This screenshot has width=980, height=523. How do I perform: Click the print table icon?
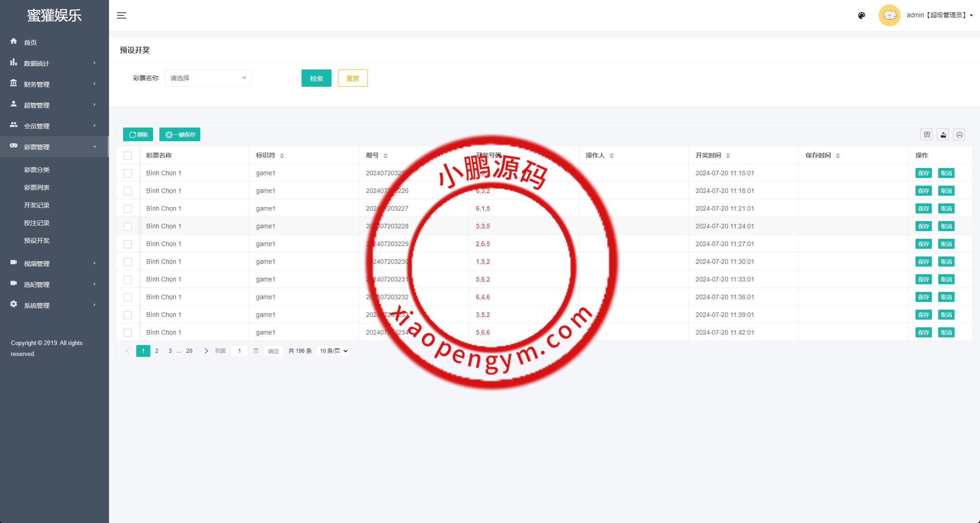959,135
